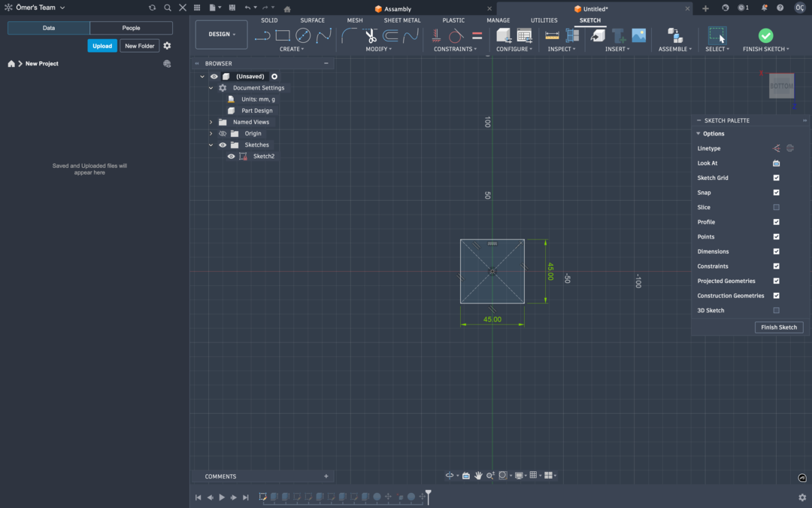Toggle the Snap checkbox
The height and width of the screenshot is (508, 812).
776,193
